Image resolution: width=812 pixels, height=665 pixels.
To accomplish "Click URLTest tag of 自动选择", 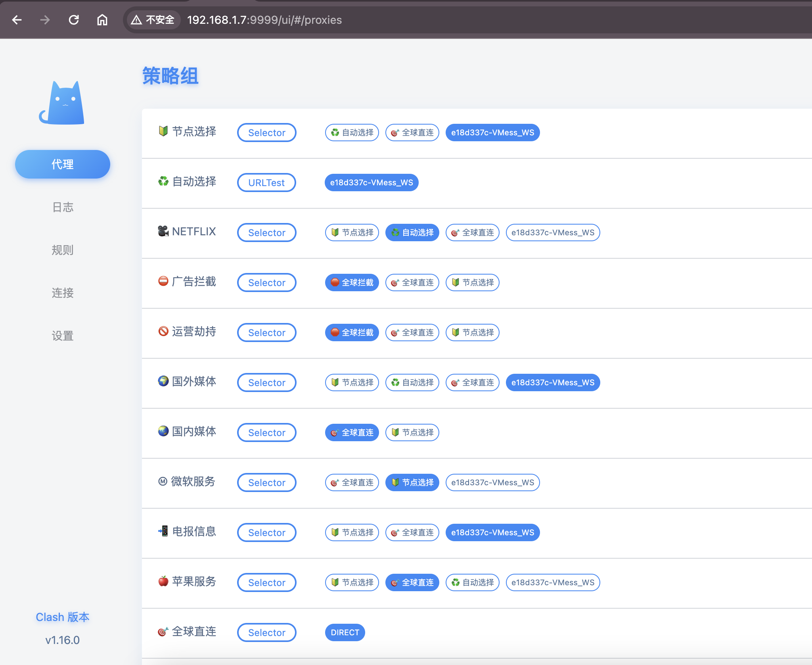I will [266, 183].
